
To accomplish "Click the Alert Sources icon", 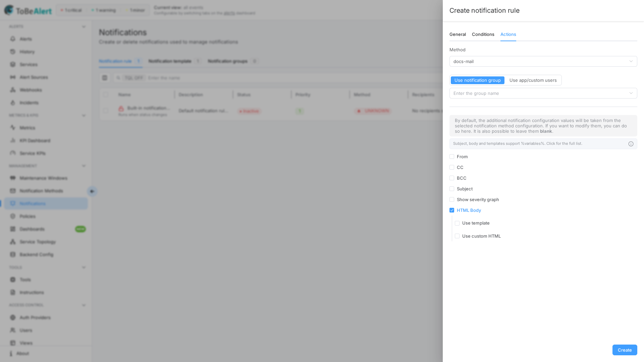I will tap(13, 77).
